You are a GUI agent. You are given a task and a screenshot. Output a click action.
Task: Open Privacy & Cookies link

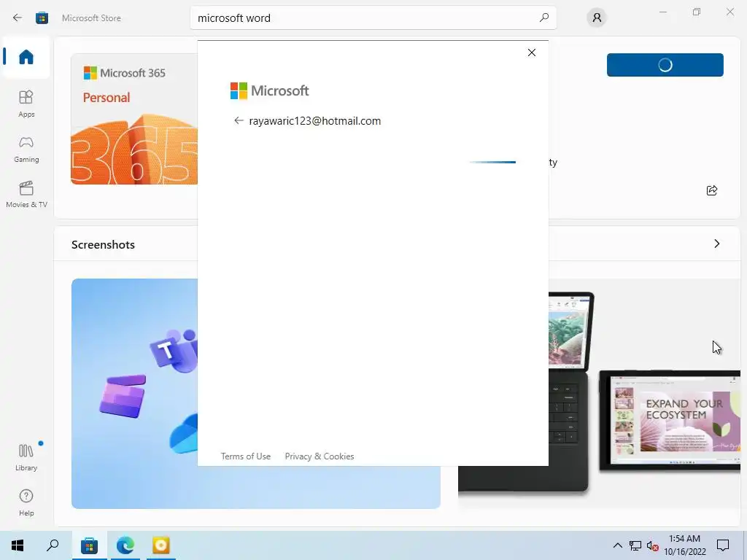click(320, 456)
